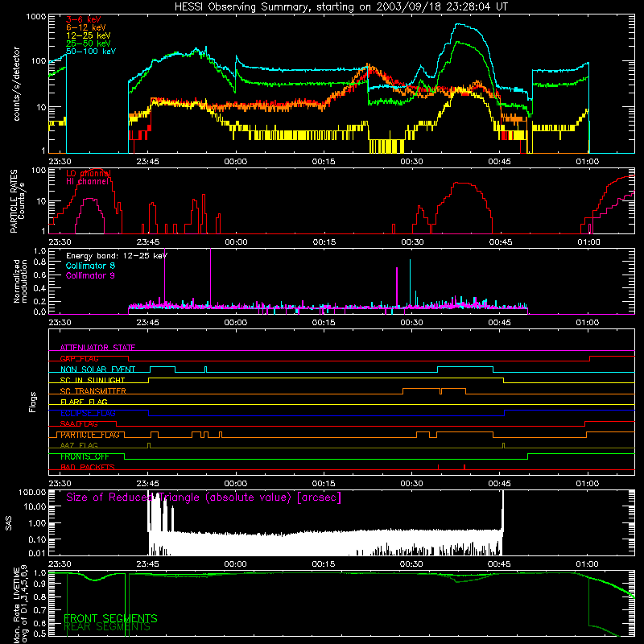Select the red 3-6 keV legend label
This screenshot has width=644, height=644.
point(84,19)
